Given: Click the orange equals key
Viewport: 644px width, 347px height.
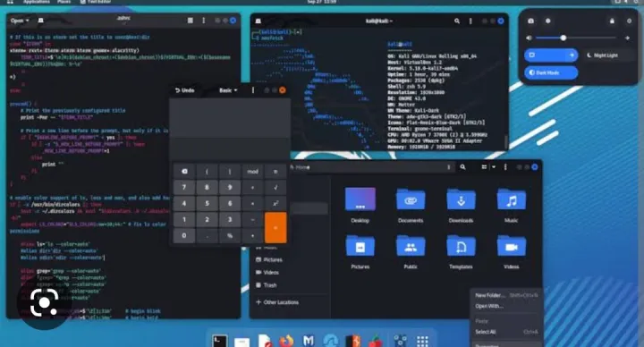Looking at the screenshot, I should tap(275, 227).
